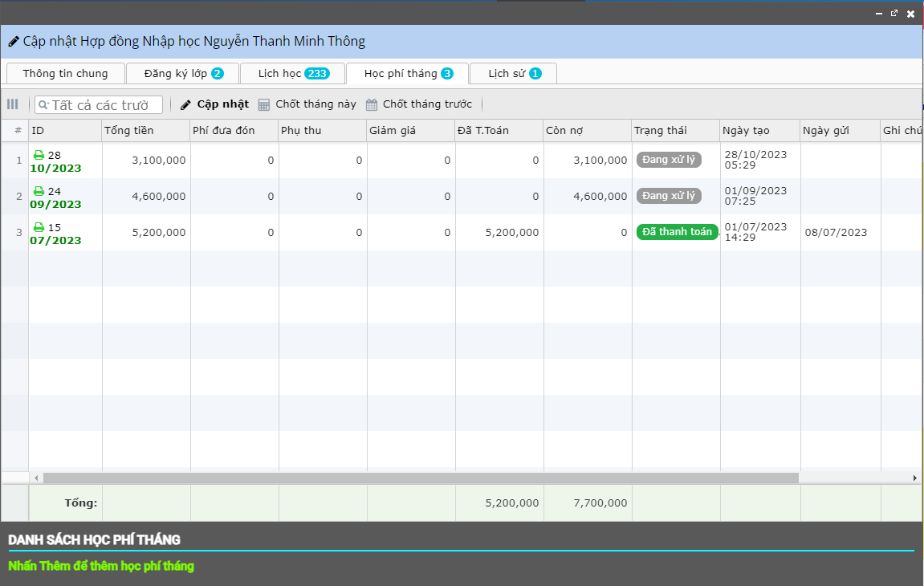This screenshot has height=586, width=924.
Task: Click Đang xử lý badge for 10/2023
Action: click(669, 160)
